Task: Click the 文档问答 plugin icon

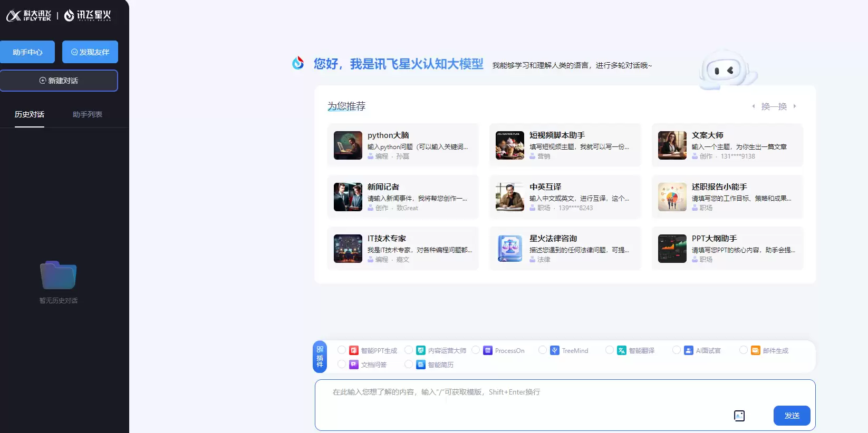Action: click(354, 365)
